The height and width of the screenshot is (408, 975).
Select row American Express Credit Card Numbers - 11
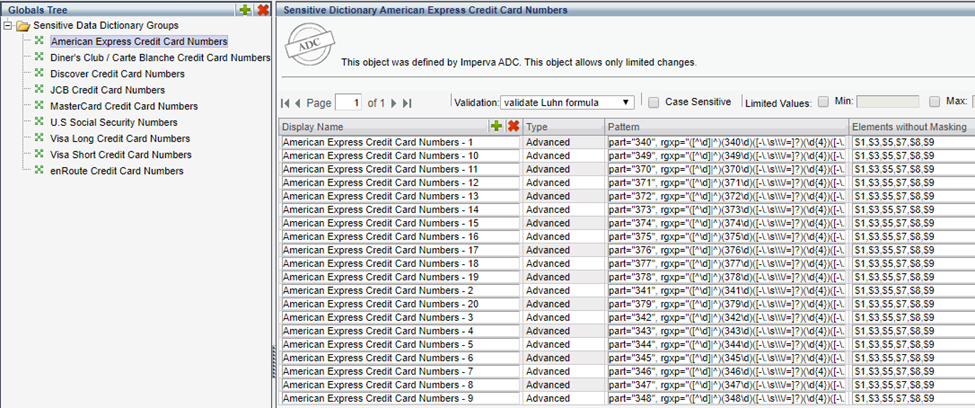(400, 169)
